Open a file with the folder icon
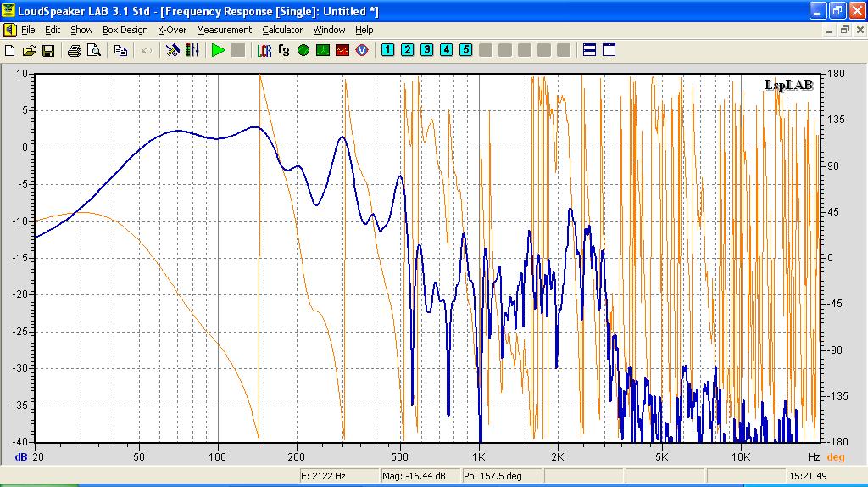This screenshot has height=487, width=868. tap(30, 50)
